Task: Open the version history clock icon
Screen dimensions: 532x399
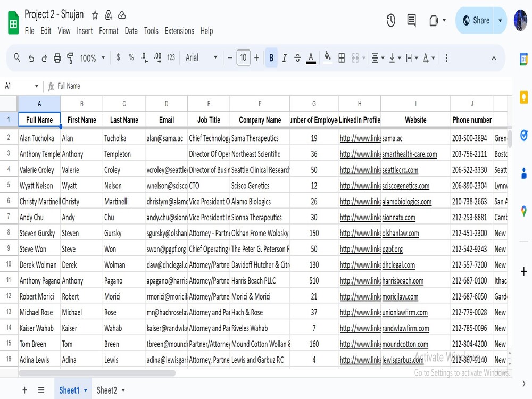Action: [x=390, y=20]
